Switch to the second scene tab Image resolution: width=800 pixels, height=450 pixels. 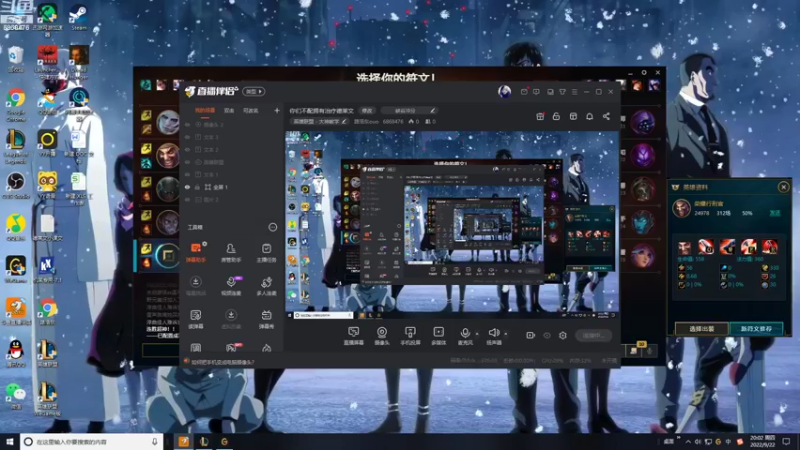pyautogui.click(x=229, y=110)
